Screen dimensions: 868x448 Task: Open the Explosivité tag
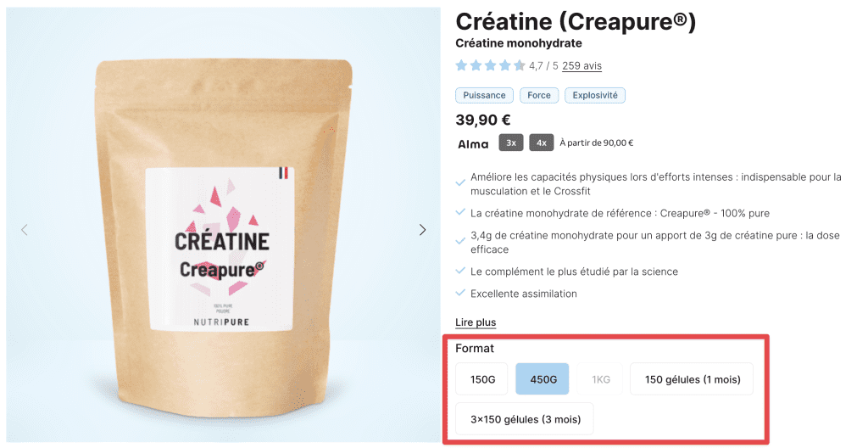tap(595, 95)
